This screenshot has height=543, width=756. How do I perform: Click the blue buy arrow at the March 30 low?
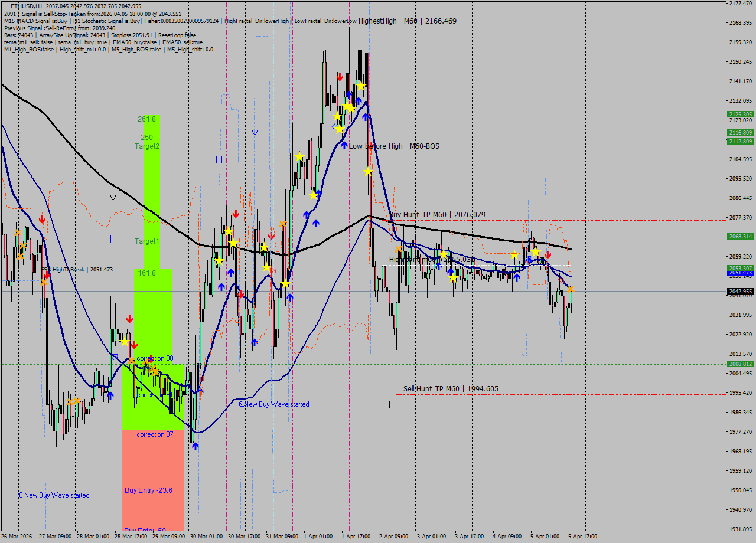(197, 446)
